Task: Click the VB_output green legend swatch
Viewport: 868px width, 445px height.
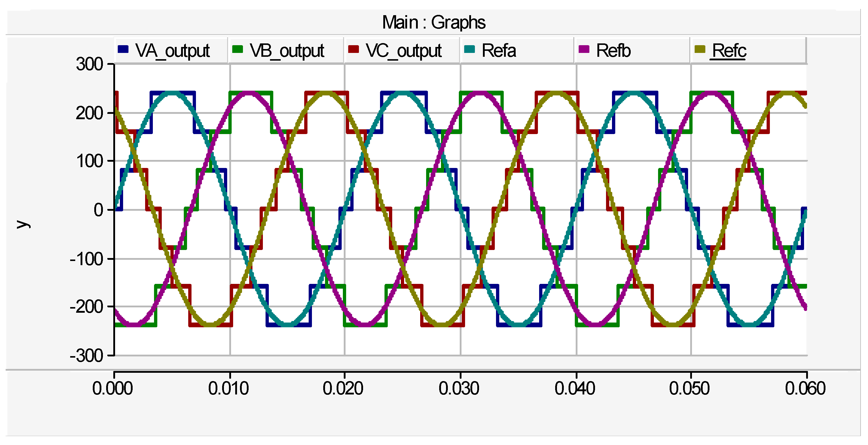Action: (238, 49)
